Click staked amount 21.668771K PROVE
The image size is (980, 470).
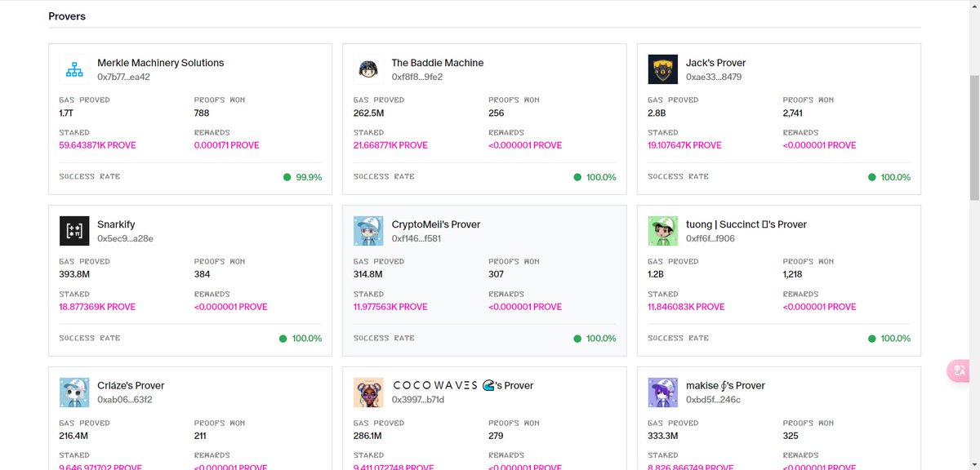tap(390, 145)
